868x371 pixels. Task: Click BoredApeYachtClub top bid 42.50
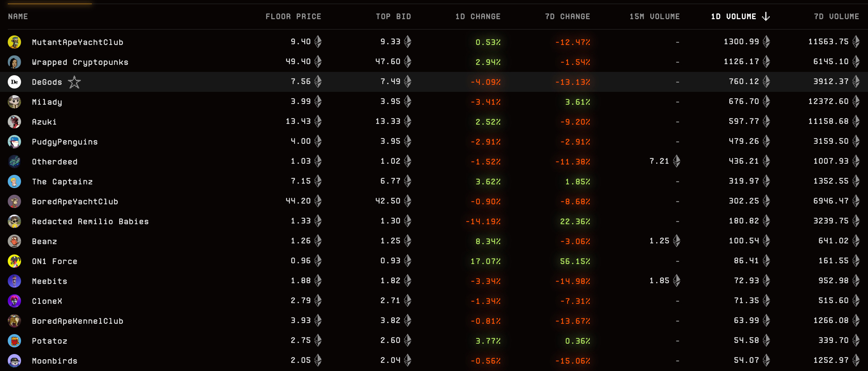click(x=388, y=201)
